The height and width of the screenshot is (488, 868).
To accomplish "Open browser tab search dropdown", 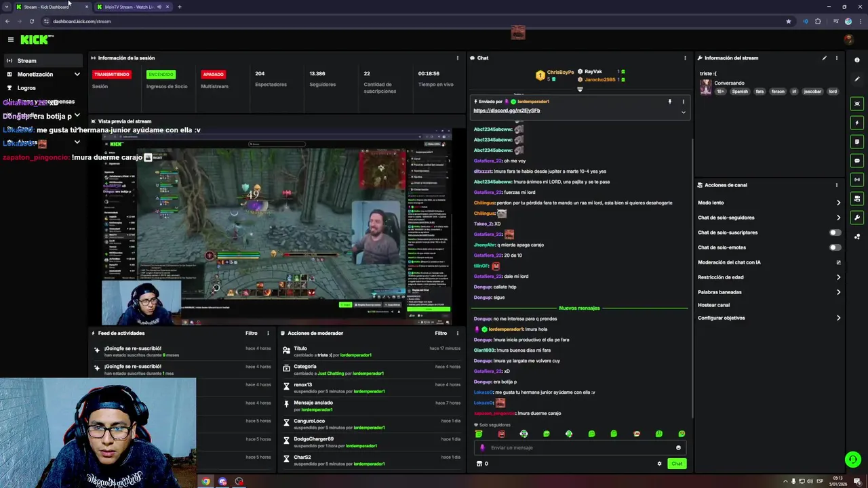I will (7, 7).
